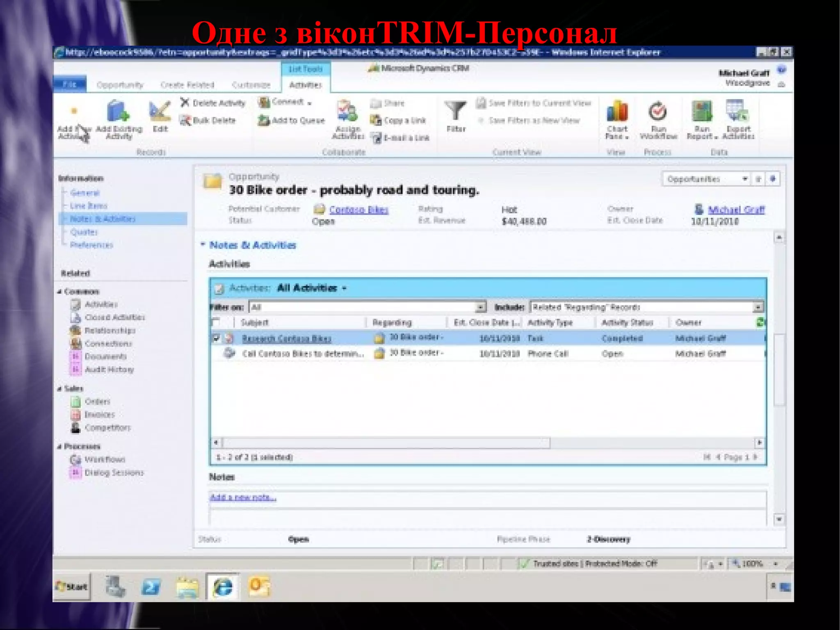840x630 pixels.
Task: Open the Connect dropdown
Action: 285,102
